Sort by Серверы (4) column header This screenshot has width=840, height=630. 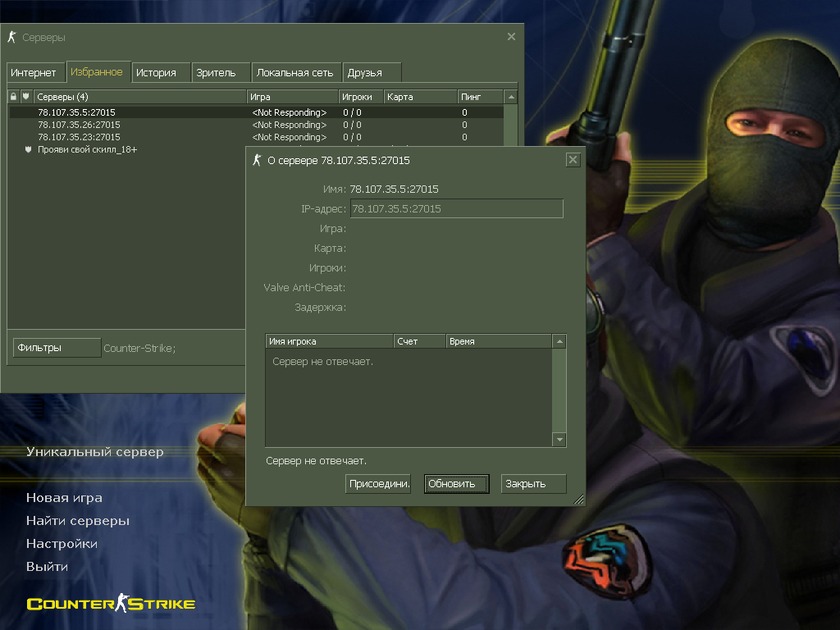coord(139,97)
